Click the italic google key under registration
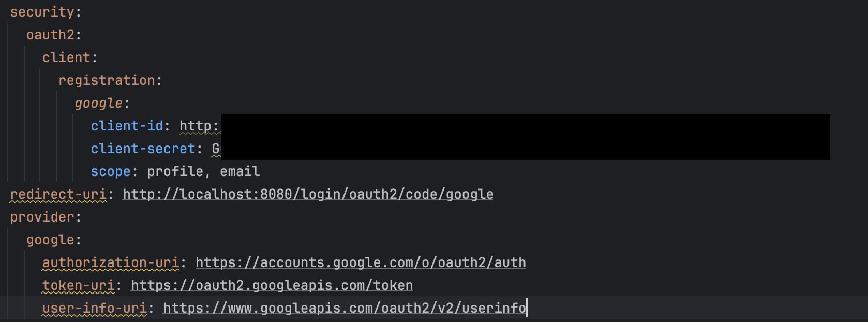Image resolution: width=868 pixels, height=322 pixels. click(x=99, y=103)
